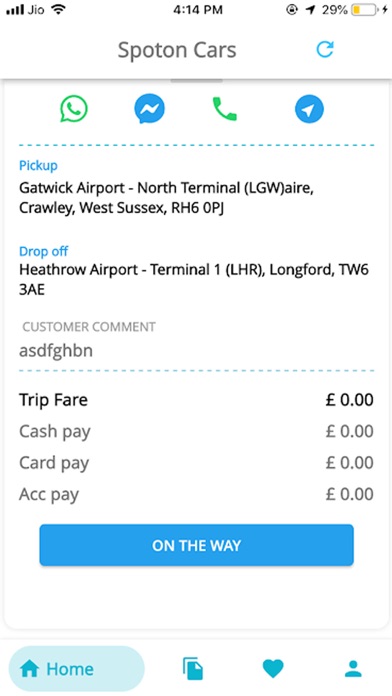392x696 pixels.
Task: Tap the ON THE WAY button
Action: 196,545
